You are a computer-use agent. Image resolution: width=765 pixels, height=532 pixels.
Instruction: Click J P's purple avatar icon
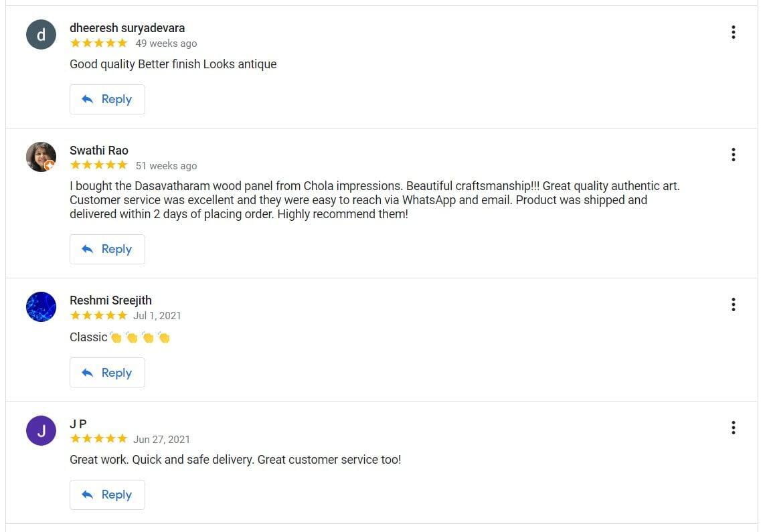tap(41, 430)
